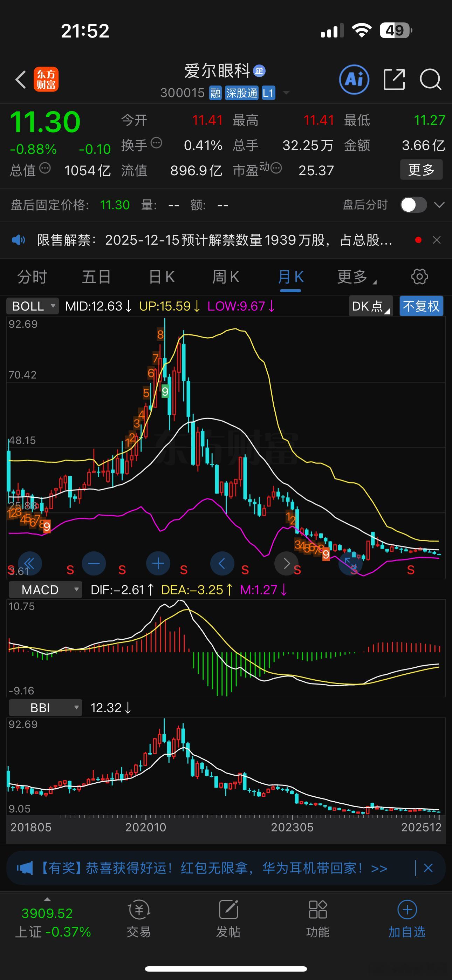452x980 pixels.
Task: Open the BBI indicator dropdown
Action: [45, 708]
